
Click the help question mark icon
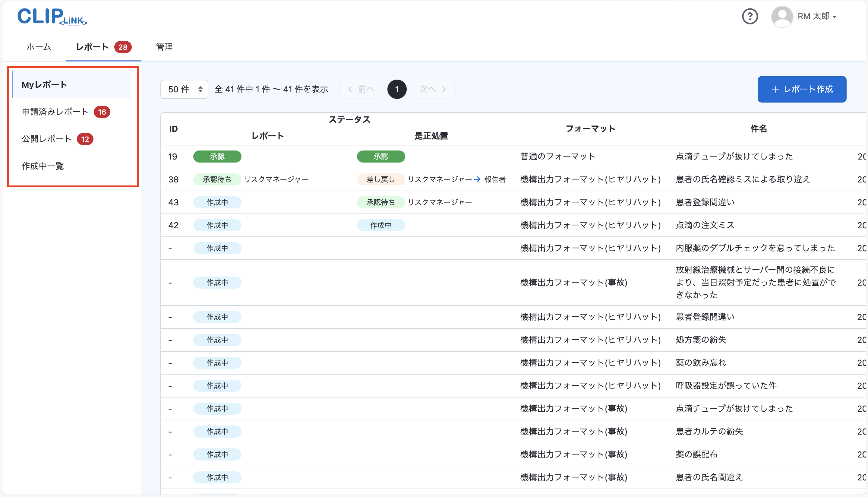[x=750, y=16]
